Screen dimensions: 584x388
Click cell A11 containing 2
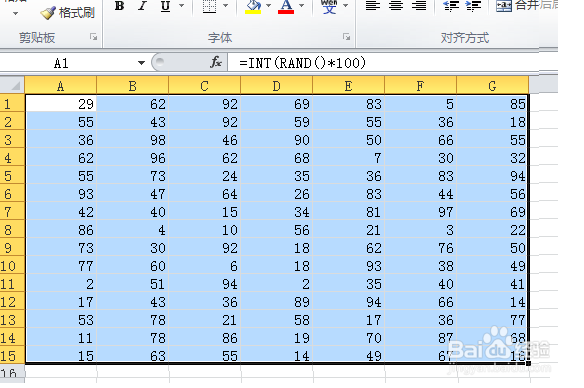[x=61, y=284]
